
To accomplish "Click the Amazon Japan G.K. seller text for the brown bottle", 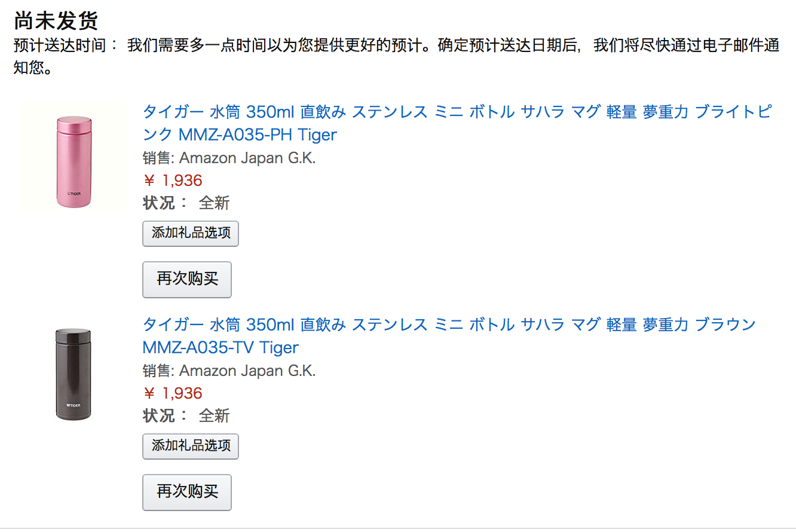I will point(247,371).
